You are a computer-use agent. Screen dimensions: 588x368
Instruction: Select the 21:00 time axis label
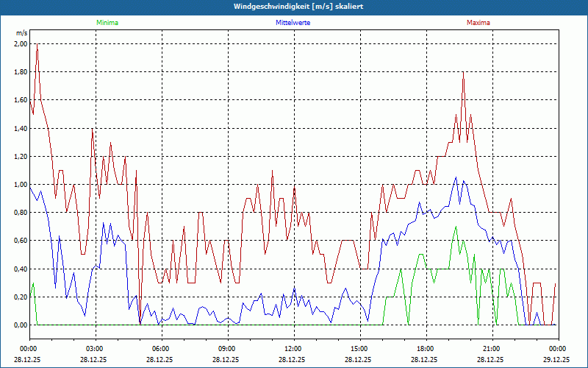point(492,349)
